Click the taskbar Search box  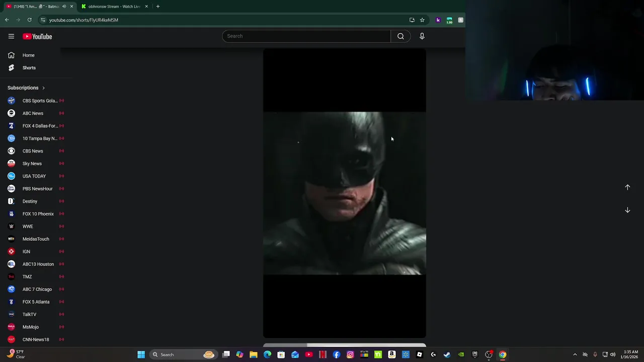pyautogui.click(x=184, y=354)
